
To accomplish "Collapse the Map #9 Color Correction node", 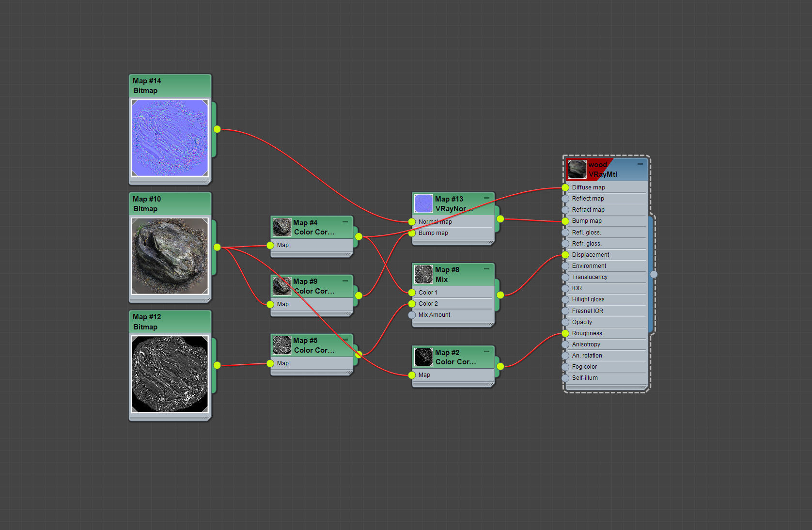I will tap(345, 281).
